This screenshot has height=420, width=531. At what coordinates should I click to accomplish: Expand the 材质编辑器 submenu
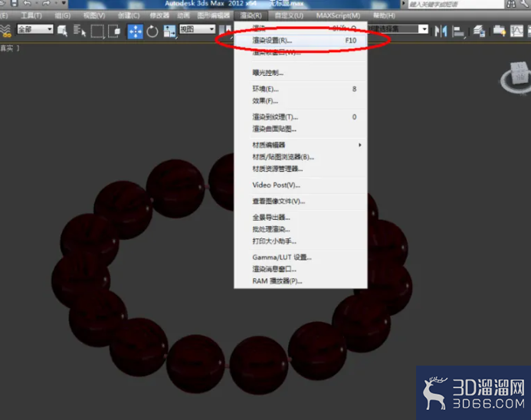(x=300, y=145)
